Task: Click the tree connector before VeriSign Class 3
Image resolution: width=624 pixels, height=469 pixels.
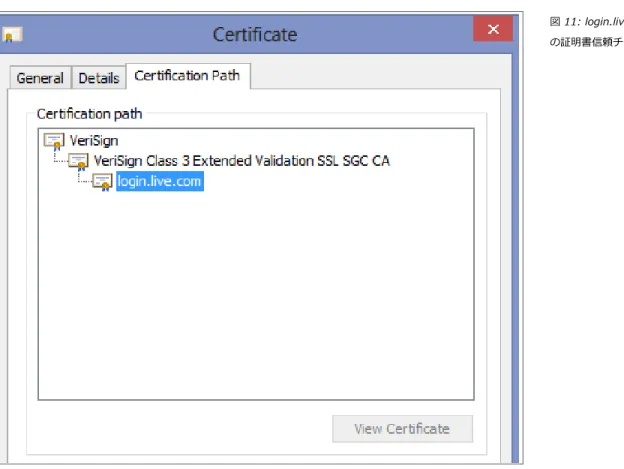Action: pos(60,157)
